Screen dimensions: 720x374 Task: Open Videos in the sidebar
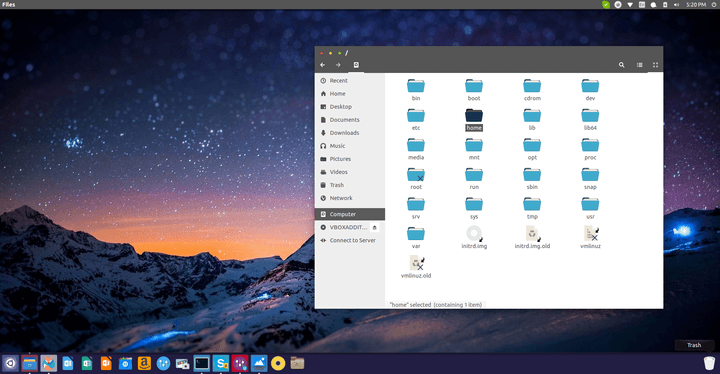(x=350, y=172)
